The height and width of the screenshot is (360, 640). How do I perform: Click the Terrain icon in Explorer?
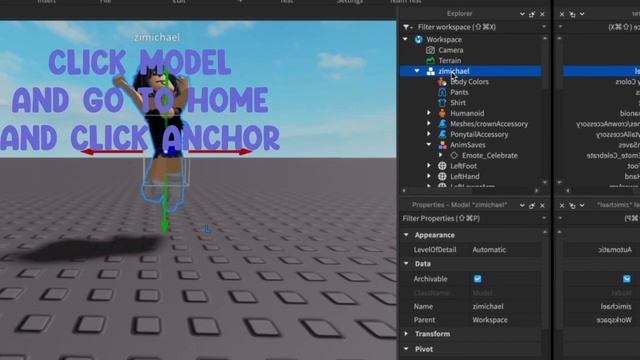tap(430, 60)
